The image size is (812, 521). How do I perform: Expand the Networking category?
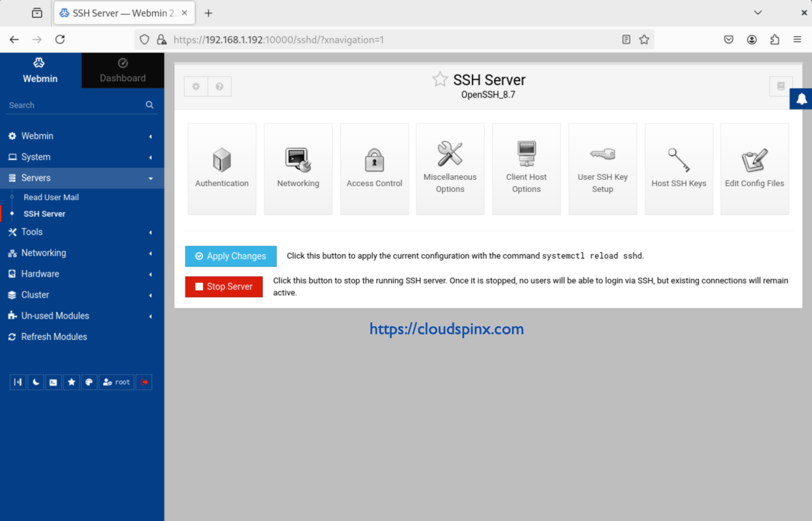coord(82,253)
